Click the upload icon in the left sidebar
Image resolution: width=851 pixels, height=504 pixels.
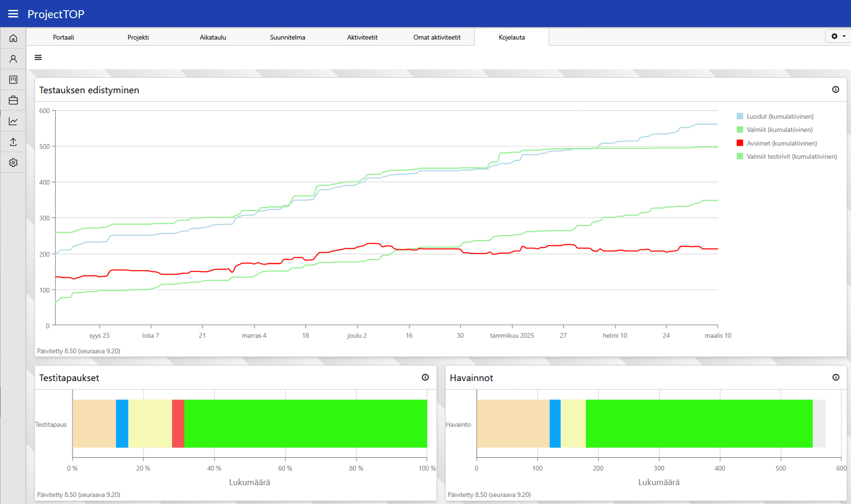[x=13, y=142]
